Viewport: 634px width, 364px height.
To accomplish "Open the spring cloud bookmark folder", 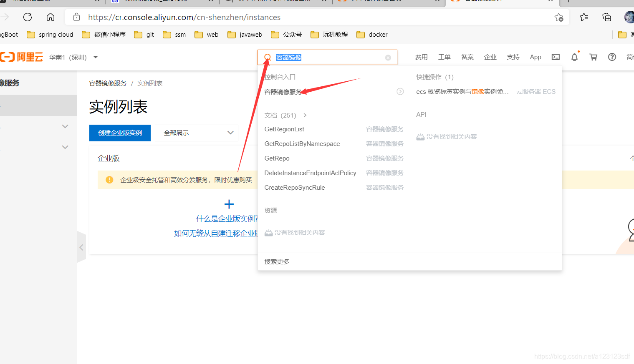I will (x=50, y=35).
